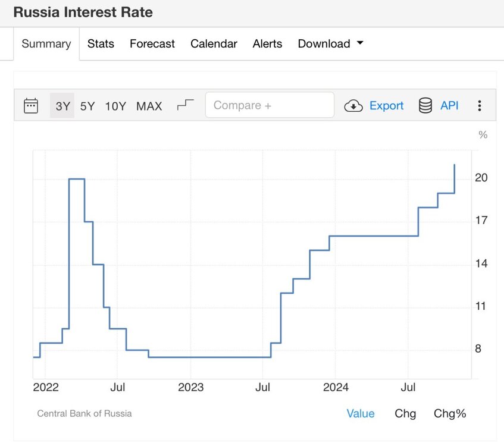Click the Compare + input field

click(x=270, y=105)
